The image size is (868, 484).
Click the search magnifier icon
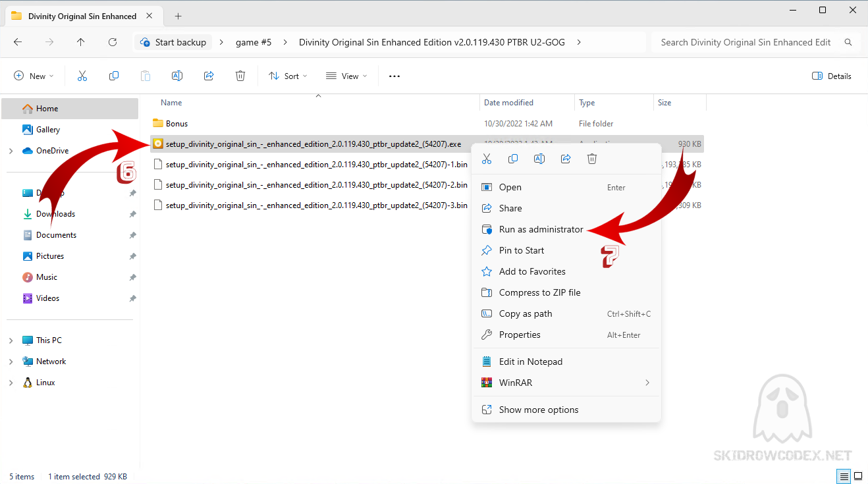point(849,42)
